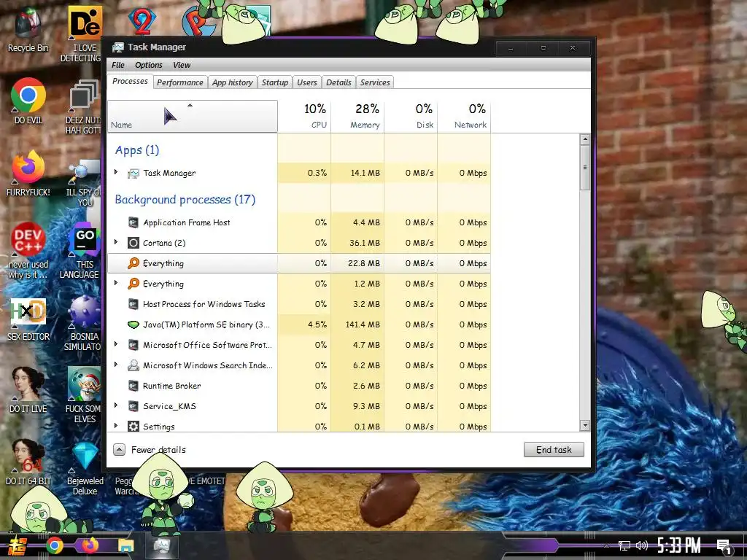Select the 'DO IT LIVE' desktop icon

28,389
